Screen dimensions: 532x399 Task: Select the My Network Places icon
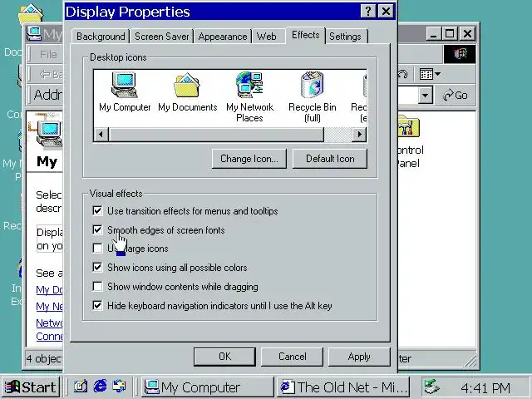tap(249, 97)
